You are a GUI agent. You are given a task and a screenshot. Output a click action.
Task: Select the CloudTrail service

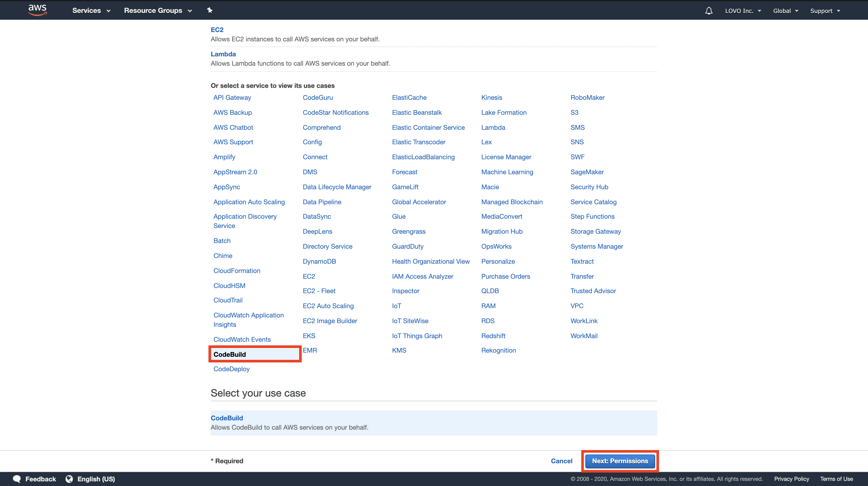click(x=228, y=300)
